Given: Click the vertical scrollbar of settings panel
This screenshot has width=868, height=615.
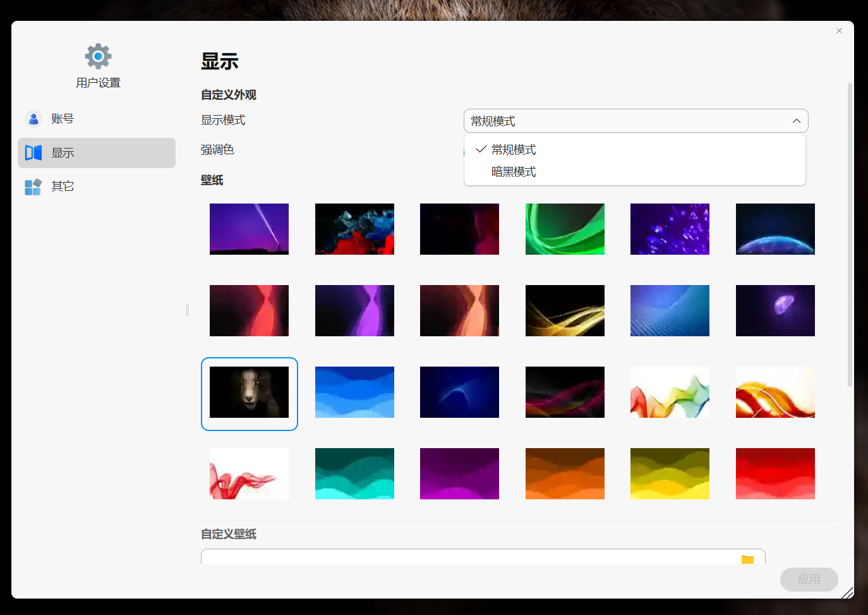Looking at the screenshot, I should (x=850, y=234).
